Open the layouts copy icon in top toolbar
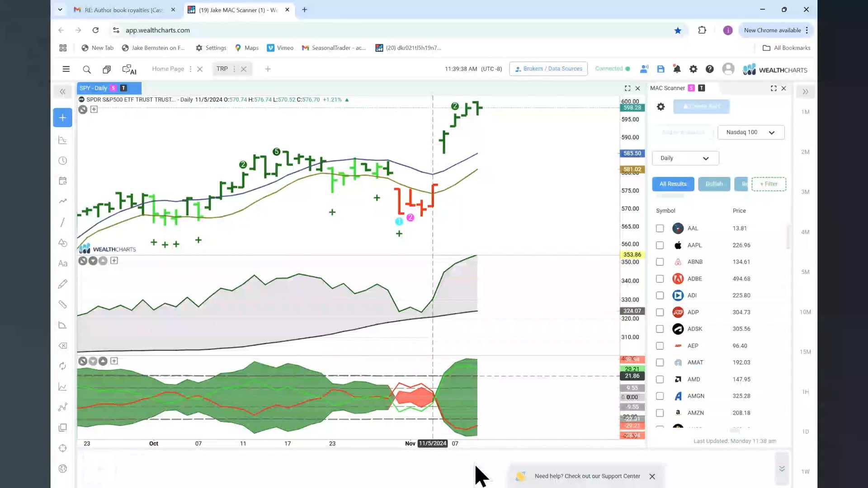 (x=106, y=69)
